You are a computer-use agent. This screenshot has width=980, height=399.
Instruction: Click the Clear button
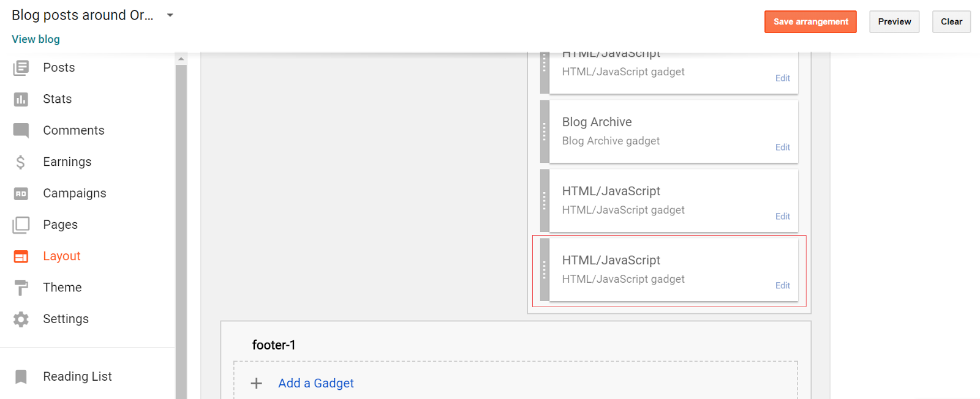tap(951, 21)
